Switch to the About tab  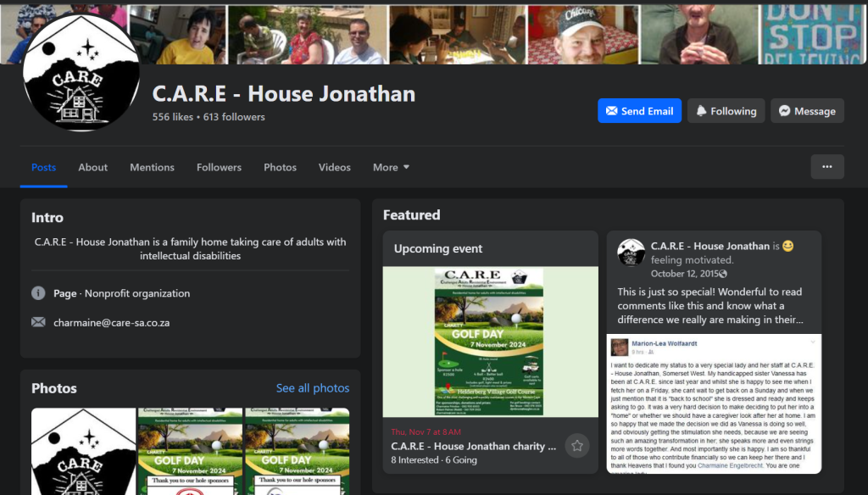click(92, 168)
